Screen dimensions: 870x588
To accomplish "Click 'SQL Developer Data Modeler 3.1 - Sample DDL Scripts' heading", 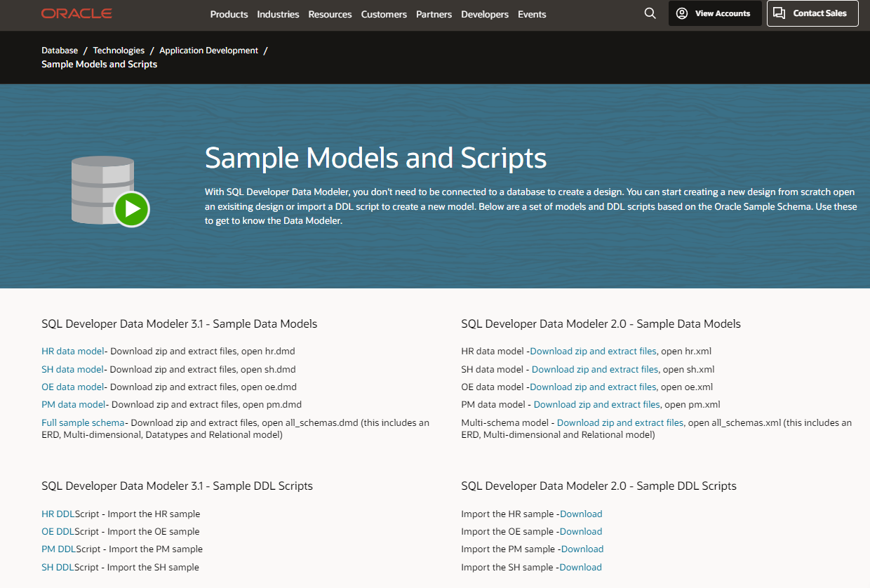I will [178, 486].
